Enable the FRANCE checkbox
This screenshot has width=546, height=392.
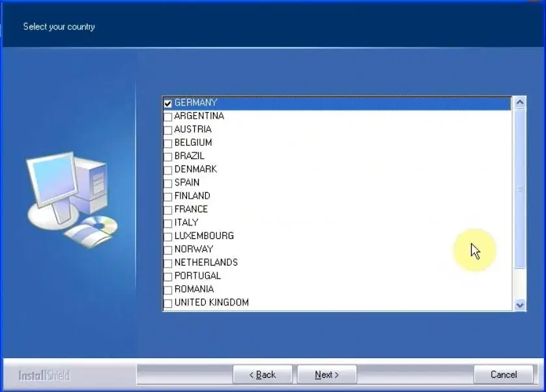pos(168,210)
